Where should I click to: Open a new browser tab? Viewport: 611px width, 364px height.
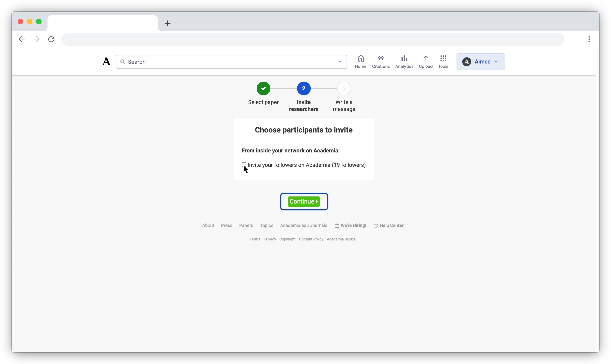coord(168,23)
